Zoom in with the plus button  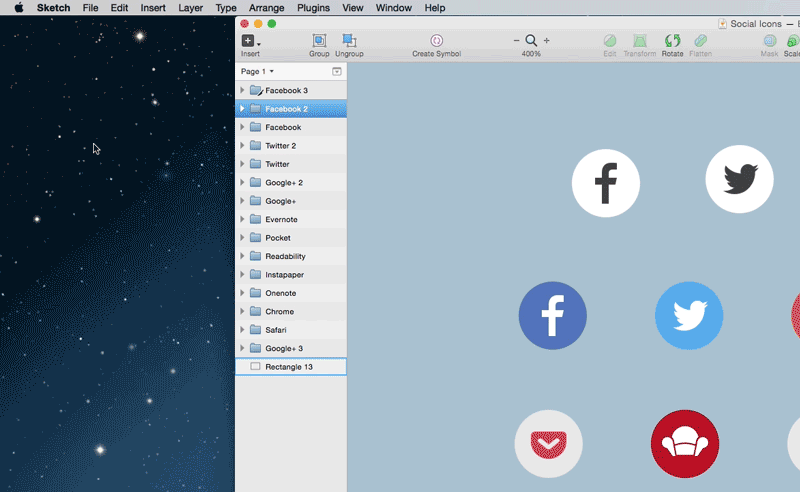pos(546,40)
